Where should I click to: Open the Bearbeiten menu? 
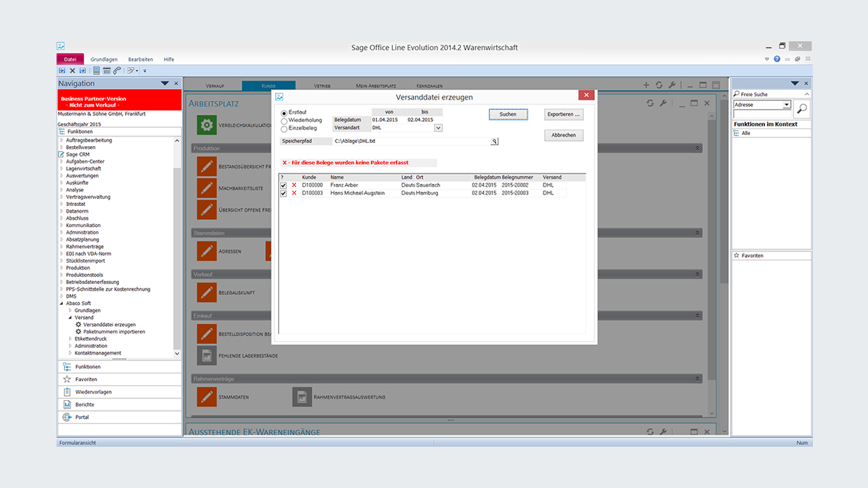[140, 59]
